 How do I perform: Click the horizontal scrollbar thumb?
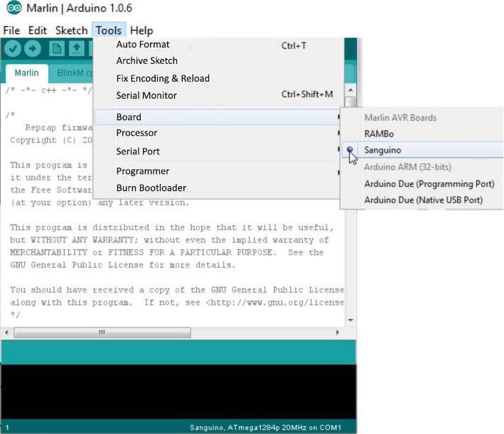[102, 332]
